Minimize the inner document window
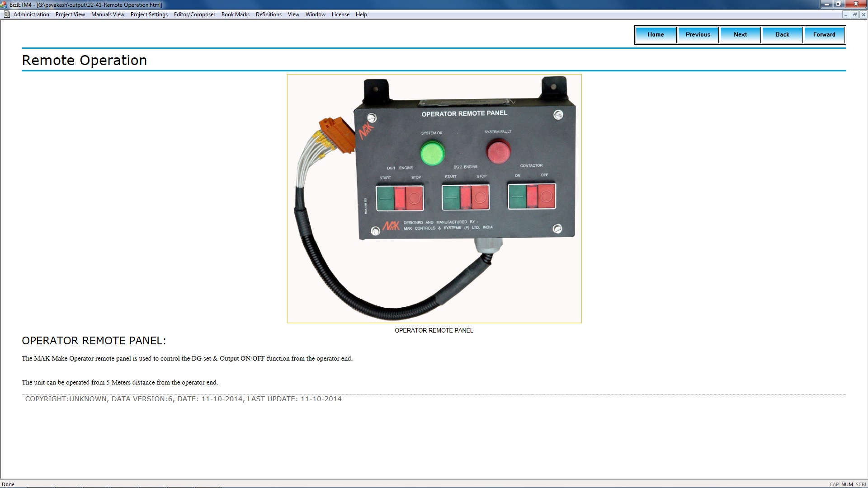This screenshot has height=488, width=868. point(845,14)
